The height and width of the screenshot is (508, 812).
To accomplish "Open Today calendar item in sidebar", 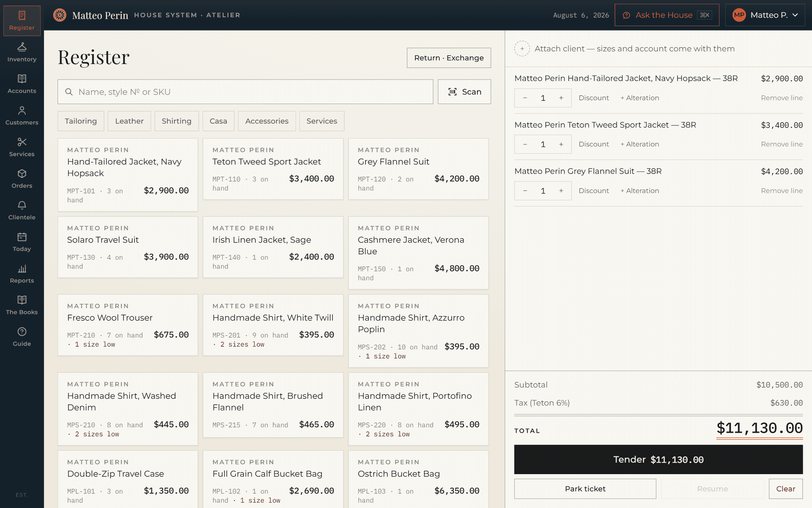I will (22, 242).
